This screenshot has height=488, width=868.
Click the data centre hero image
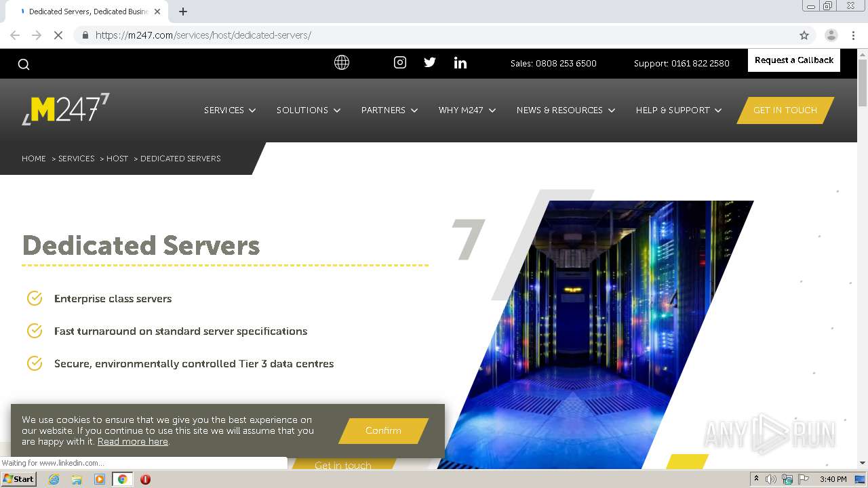pyautogui.click(x=595, y=334)
